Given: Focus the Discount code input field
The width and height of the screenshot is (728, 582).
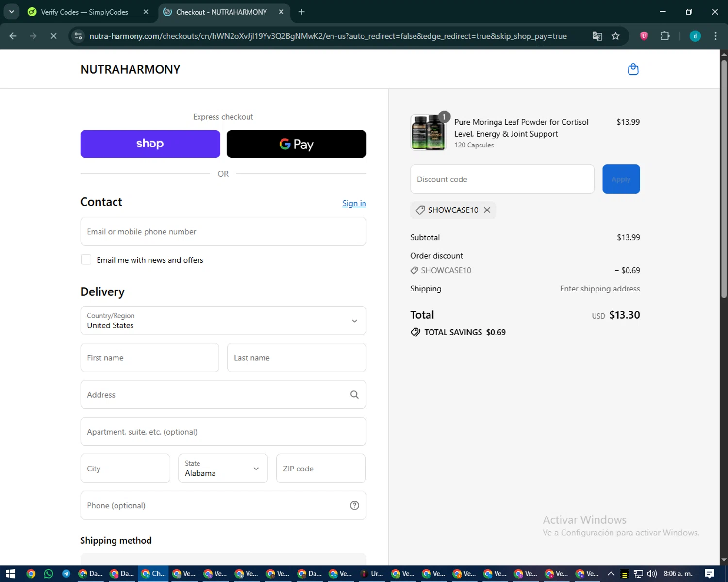Looking at the screenshot, I should click(x=502, y=179).
